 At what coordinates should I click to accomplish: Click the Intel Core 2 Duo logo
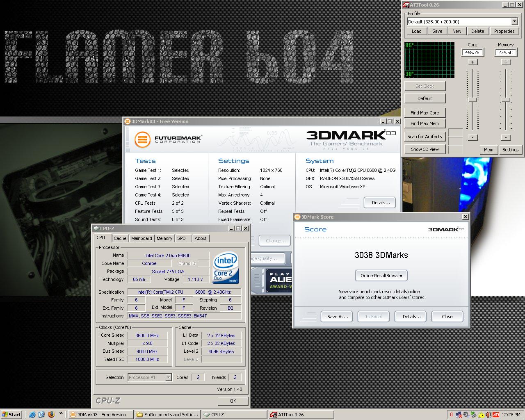click(226, 268)
